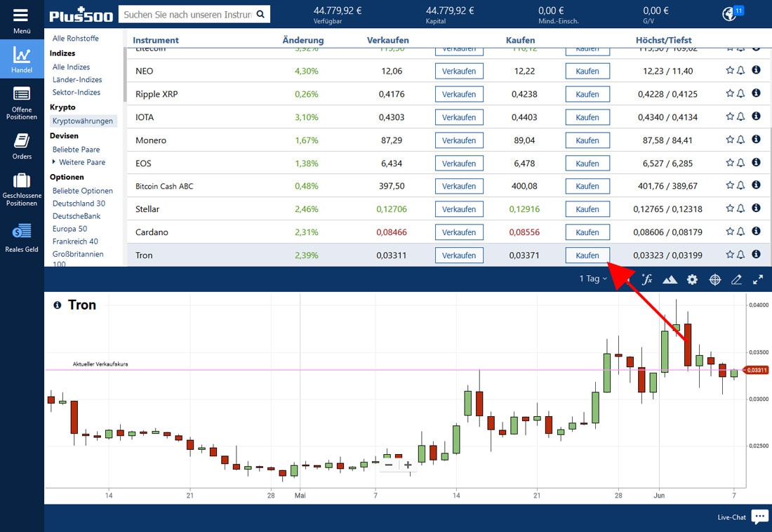This screenshot has width=772, height=532.
Task: Open the Menü hamburger icon
Action: click(20, 15)
